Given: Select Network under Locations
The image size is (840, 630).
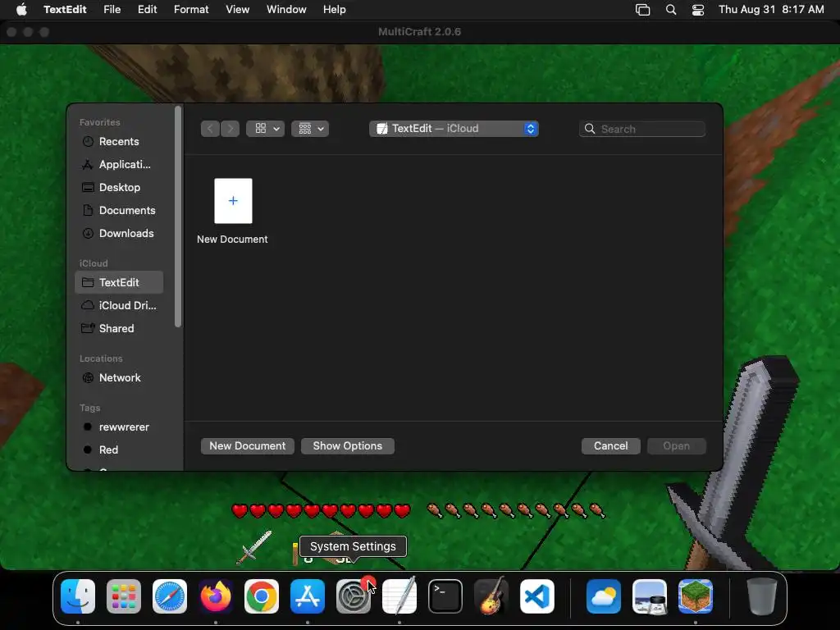Looking at the screenshot, I should [119, 377].
